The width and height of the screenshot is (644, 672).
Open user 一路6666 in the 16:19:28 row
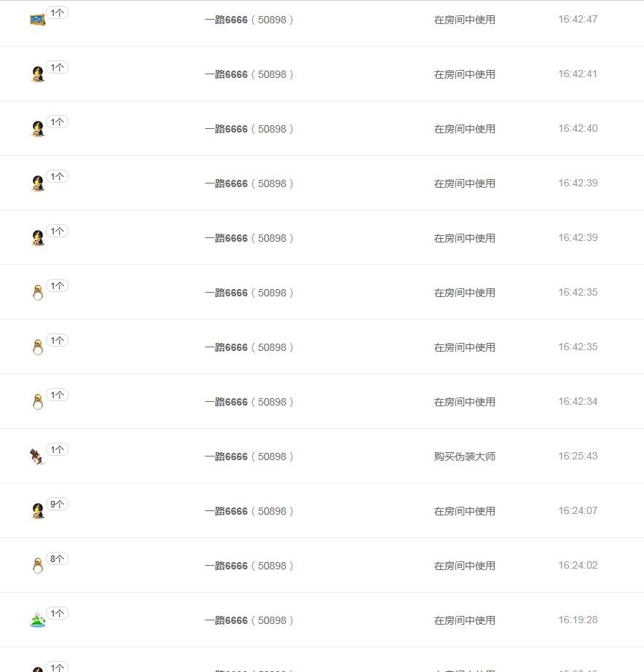226,620
